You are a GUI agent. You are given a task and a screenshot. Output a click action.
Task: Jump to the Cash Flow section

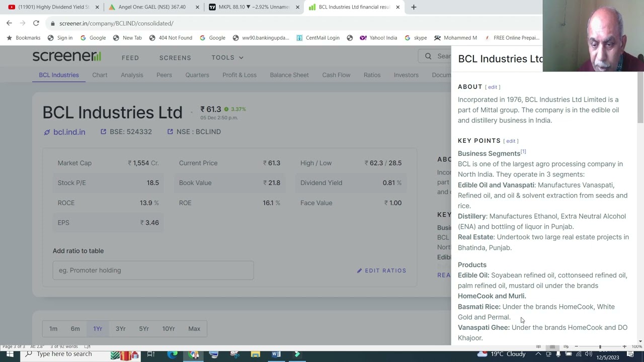pyautogui.click(x=336, y=75)
